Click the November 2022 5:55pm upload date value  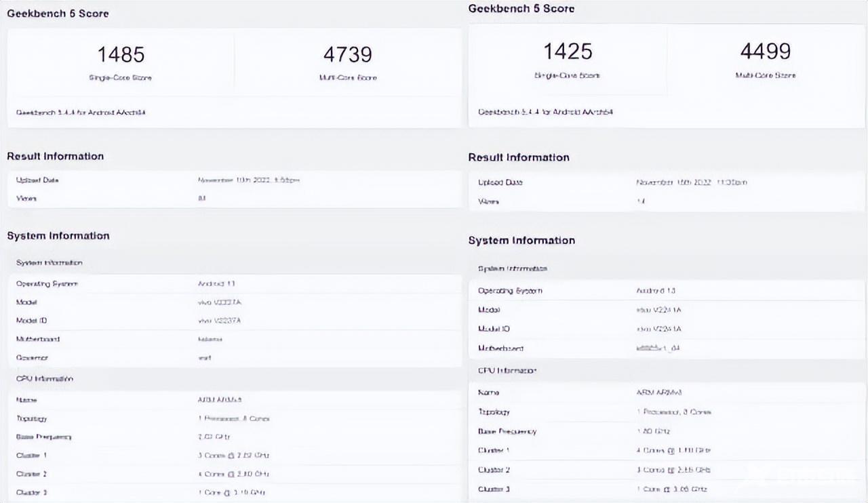(x=249, y=180)
